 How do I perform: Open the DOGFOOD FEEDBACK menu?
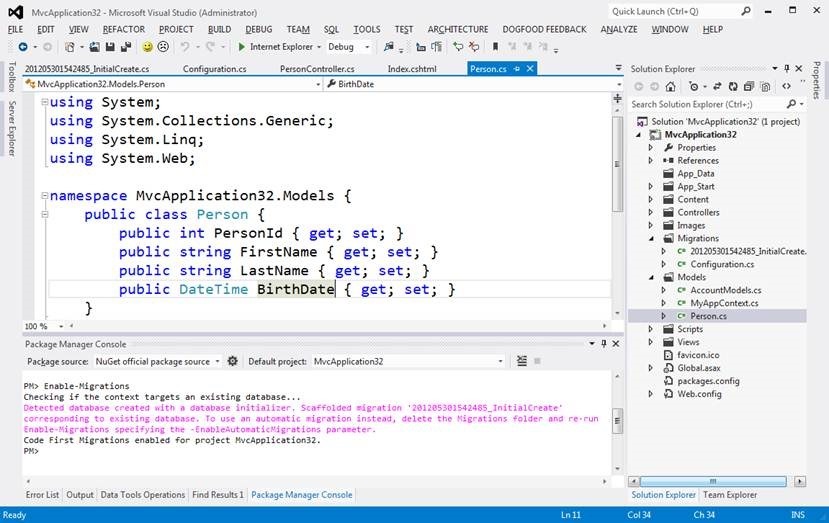[x=544, y=30]
